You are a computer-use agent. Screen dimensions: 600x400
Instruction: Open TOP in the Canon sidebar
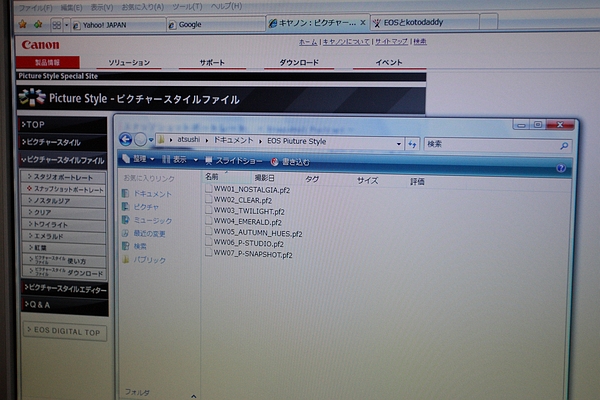click(x=64, y=125)
